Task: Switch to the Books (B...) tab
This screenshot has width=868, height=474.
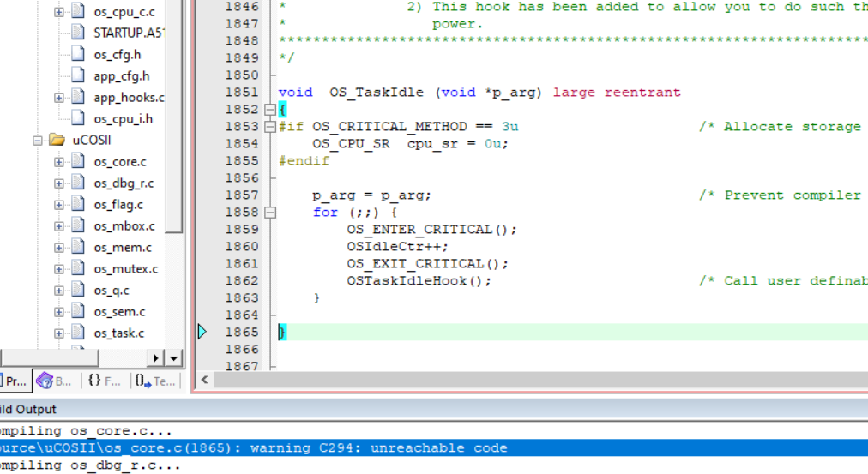Action: 55,381
